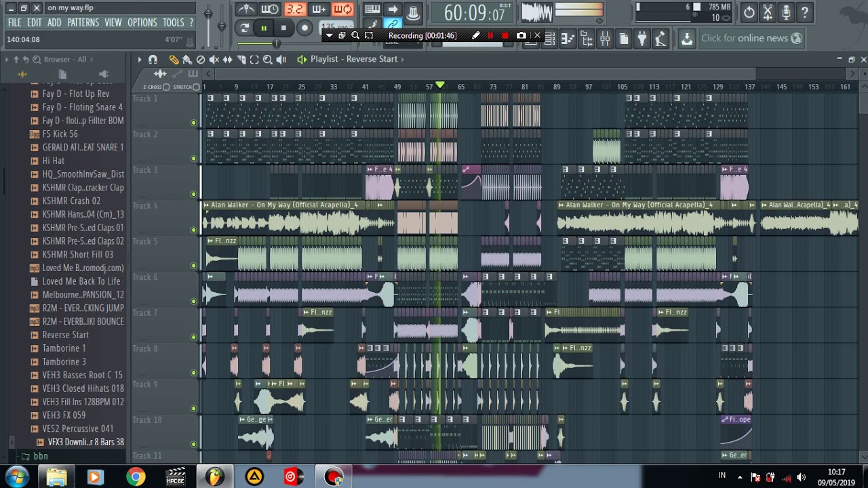Click the browser search magnifier icon

point(36,60)
